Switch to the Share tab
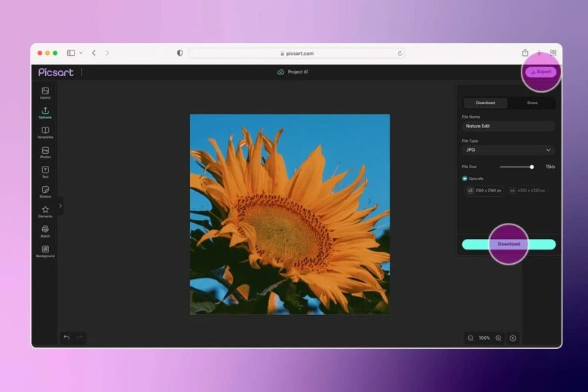This screenshot has height=392, width=588. [x=532, y=103]
